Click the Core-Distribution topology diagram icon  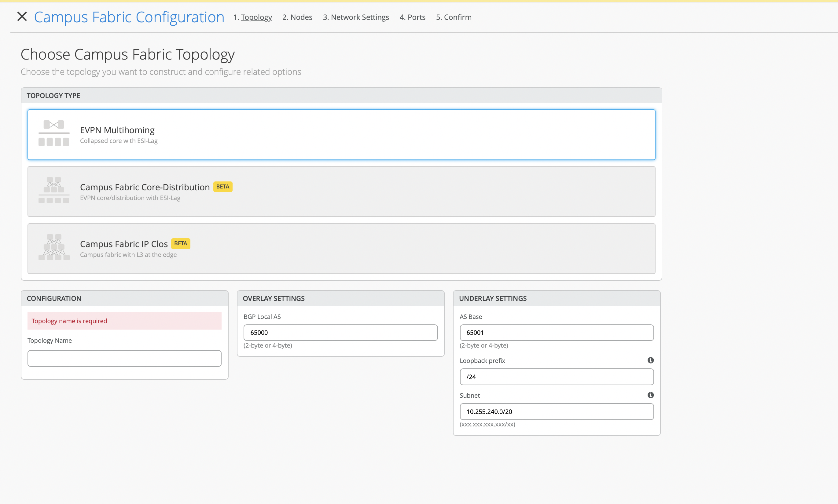point(54,190)
